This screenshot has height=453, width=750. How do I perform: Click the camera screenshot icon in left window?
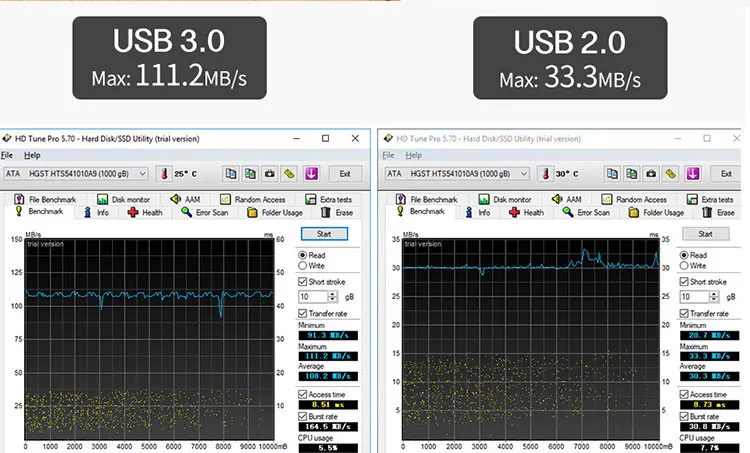pos(269,174)
